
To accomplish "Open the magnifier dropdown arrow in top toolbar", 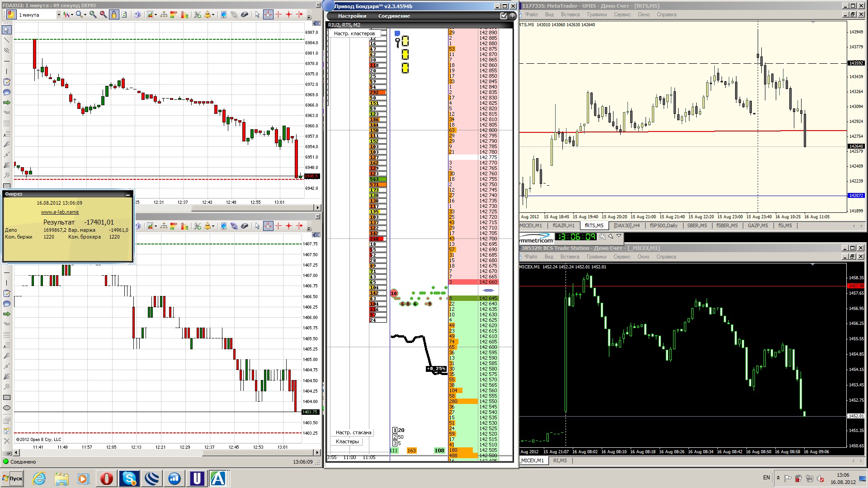I will pos(85,15).
